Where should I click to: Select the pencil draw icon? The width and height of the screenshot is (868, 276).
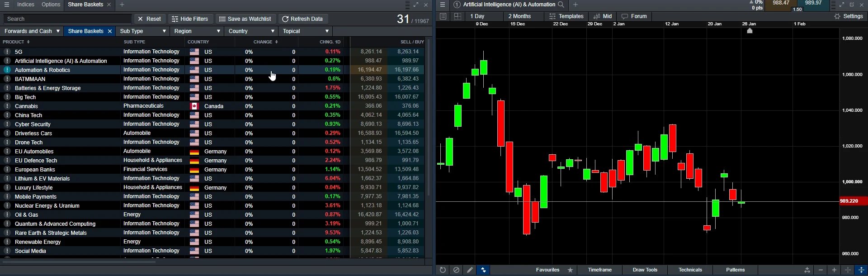pos(470,270)
